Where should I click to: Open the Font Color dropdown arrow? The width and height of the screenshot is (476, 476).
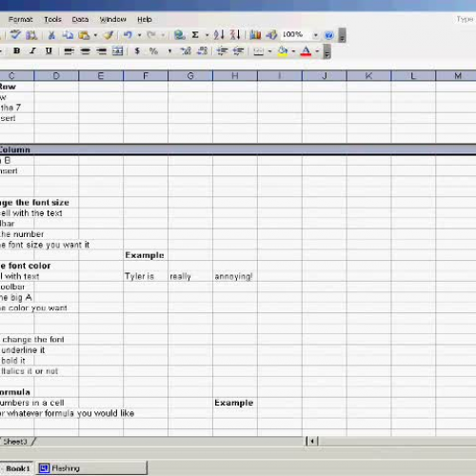(x=317, y=51)
